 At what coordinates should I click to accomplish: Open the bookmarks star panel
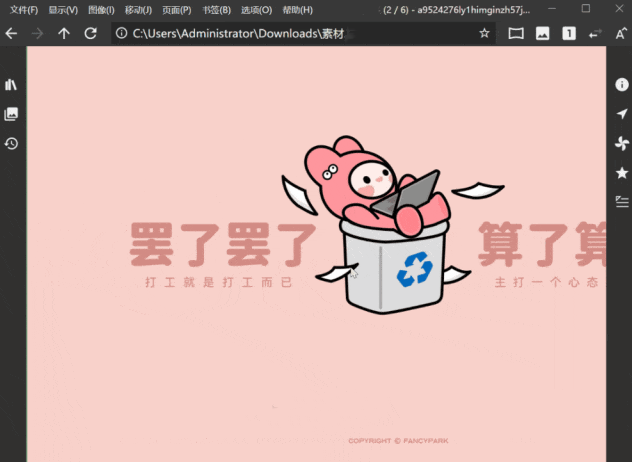[x=622, y=173]
